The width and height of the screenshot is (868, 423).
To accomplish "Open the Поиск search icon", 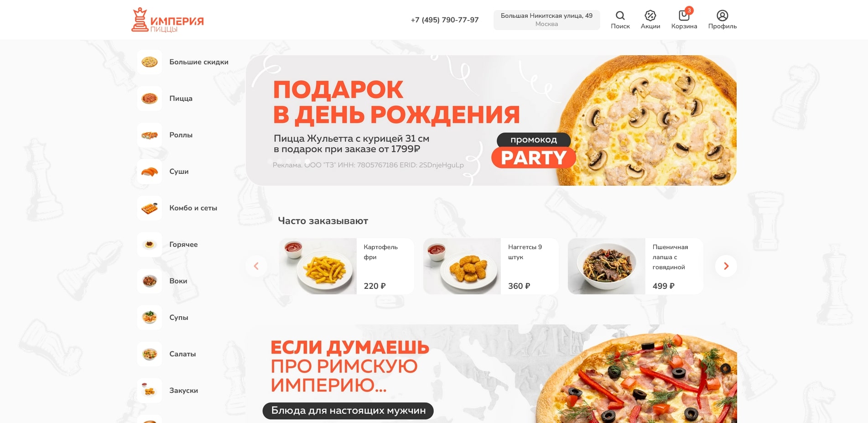I will (620, 20).
